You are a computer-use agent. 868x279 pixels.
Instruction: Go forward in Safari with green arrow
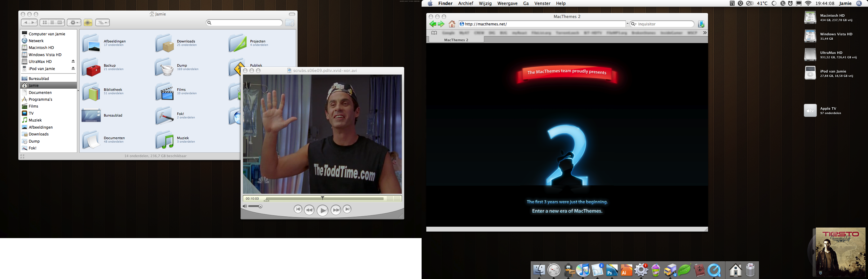(x=441, y=24)
